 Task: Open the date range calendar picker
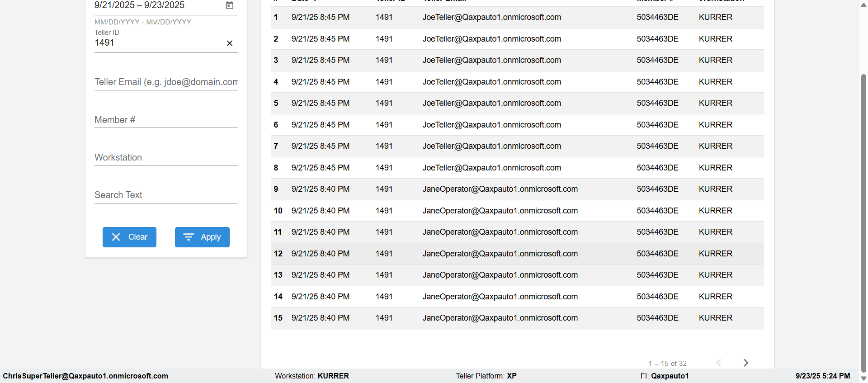(230, 5)
